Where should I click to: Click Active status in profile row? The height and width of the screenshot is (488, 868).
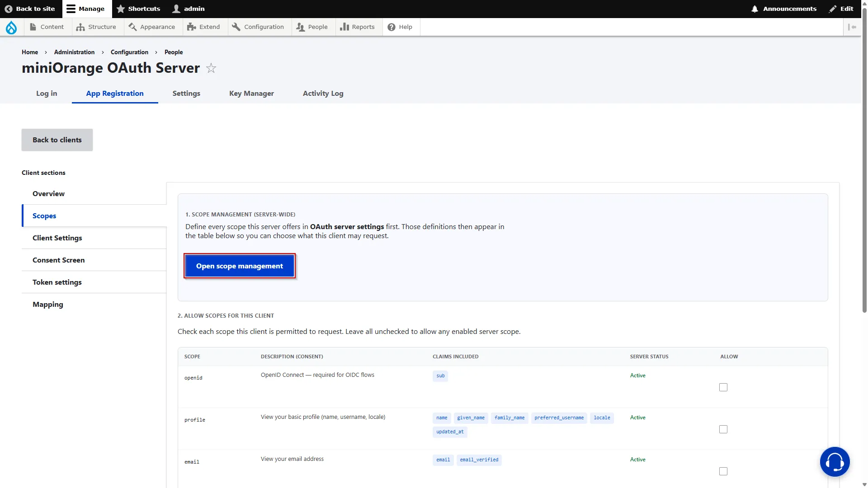[637, 418]
